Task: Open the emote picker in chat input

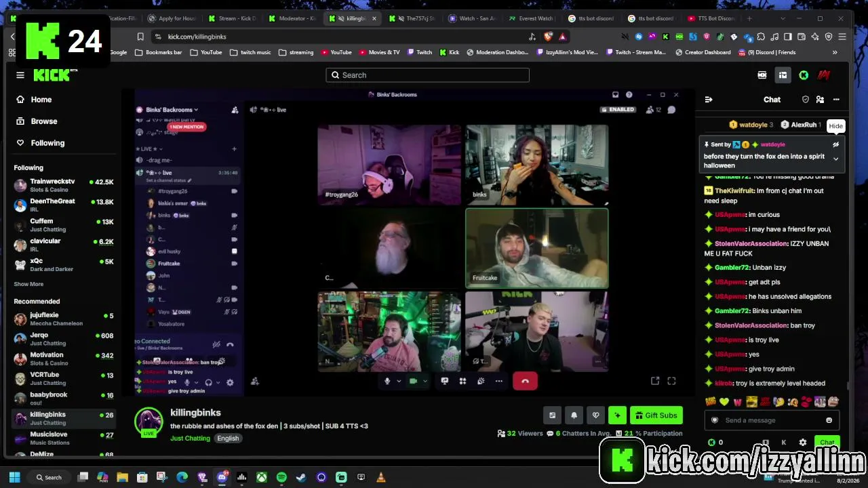Action: click(829, 420)
